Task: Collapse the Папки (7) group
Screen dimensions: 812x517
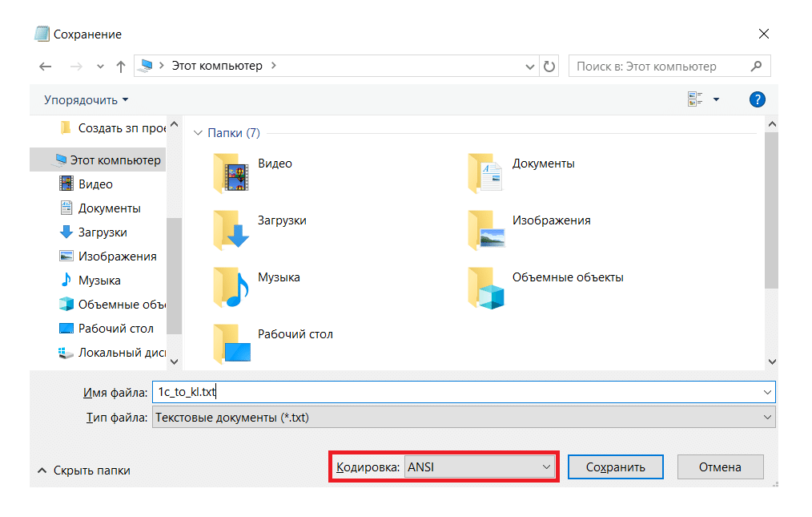Action: [x=197, y=133]
